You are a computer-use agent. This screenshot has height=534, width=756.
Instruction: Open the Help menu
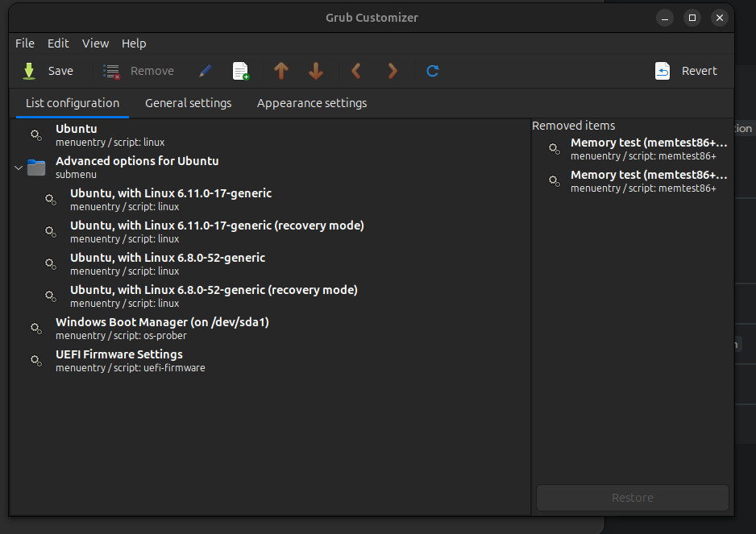pos(134,43)
